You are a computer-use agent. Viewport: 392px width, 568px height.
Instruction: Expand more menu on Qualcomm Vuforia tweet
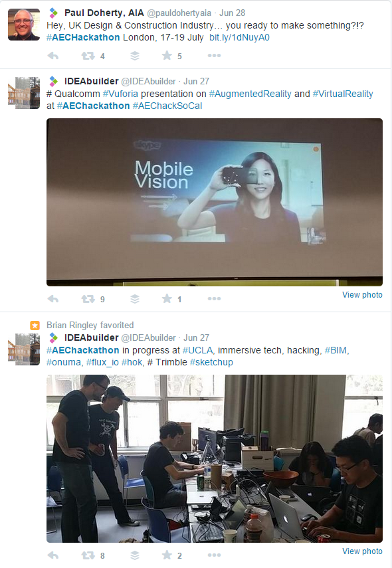click(x=214, y=298)
